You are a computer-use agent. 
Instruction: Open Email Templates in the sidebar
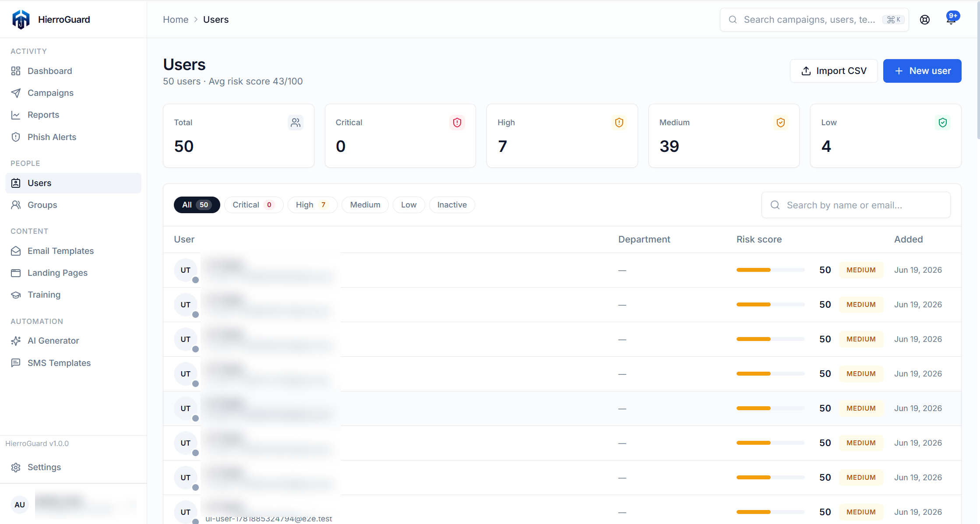(73, 251)
